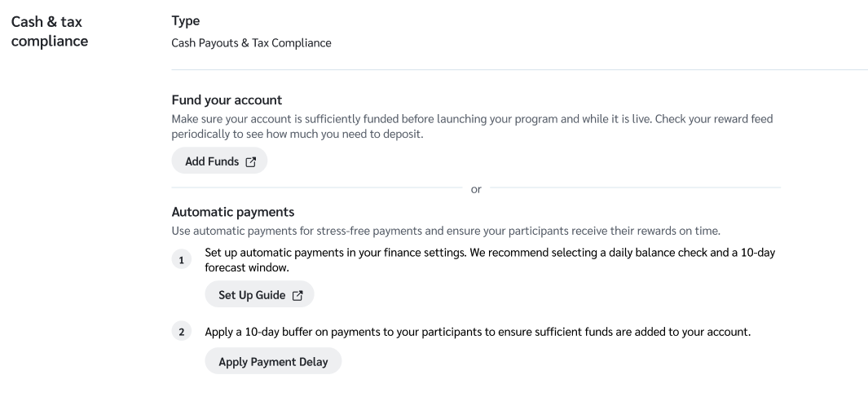Click the Cash Payouts & Tax Compliance value
868x397 pixels.
point(251,43)
